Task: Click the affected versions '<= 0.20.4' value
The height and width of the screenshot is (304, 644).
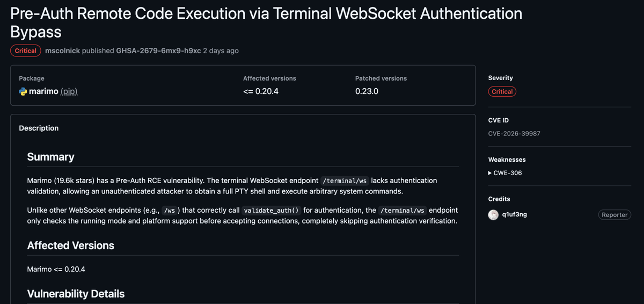Action: [x=261, y=91]
